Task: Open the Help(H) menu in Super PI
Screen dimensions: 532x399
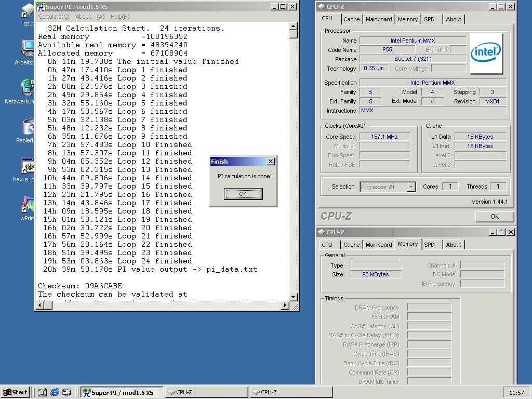Action: point(120,17)
